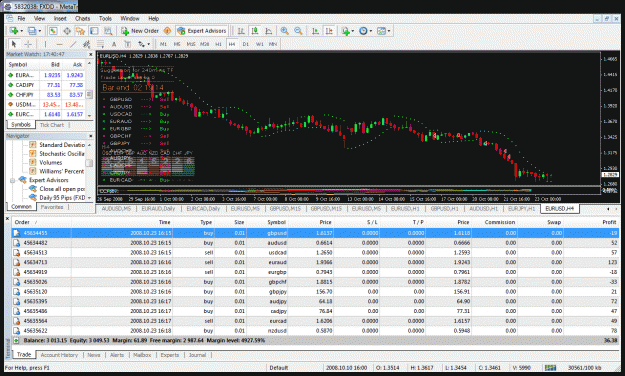Toggle chart Auto Scroll

point(315,31)
